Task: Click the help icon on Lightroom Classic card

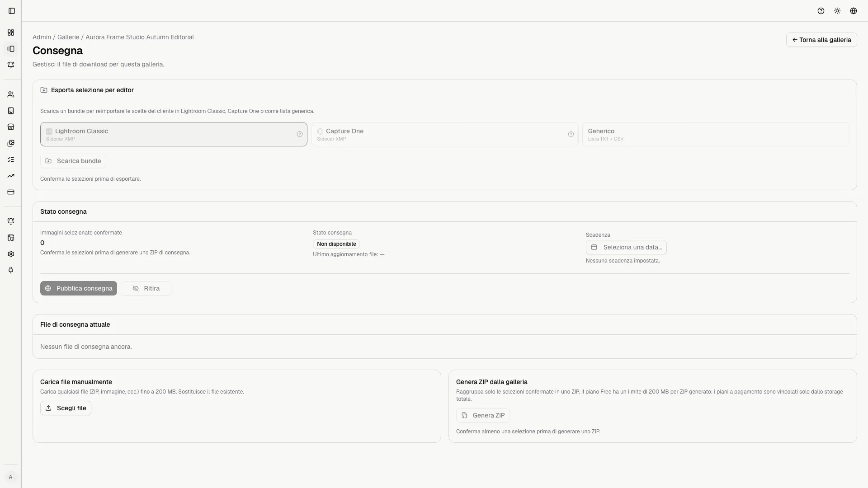Action: click(300, 134)
